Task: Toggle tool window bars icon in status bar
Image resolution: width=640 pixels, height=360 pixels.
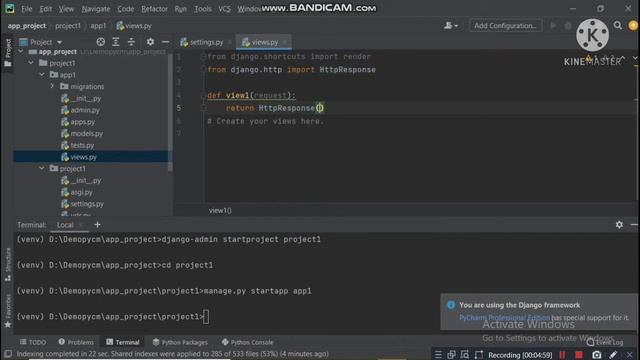Action: [x=8, y=354]
